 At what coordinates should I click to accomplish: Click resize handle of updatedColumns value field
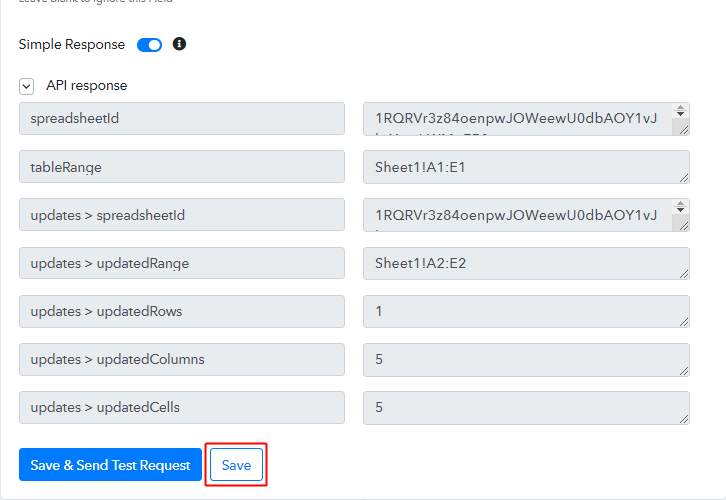[684, 371]
